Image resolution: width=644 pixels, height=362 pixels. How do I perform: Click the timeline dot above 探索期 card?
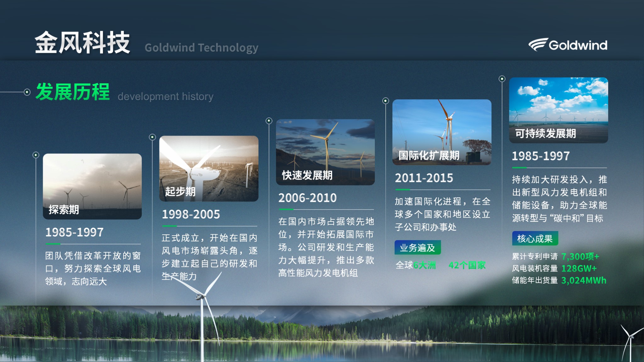pos(36,155)
